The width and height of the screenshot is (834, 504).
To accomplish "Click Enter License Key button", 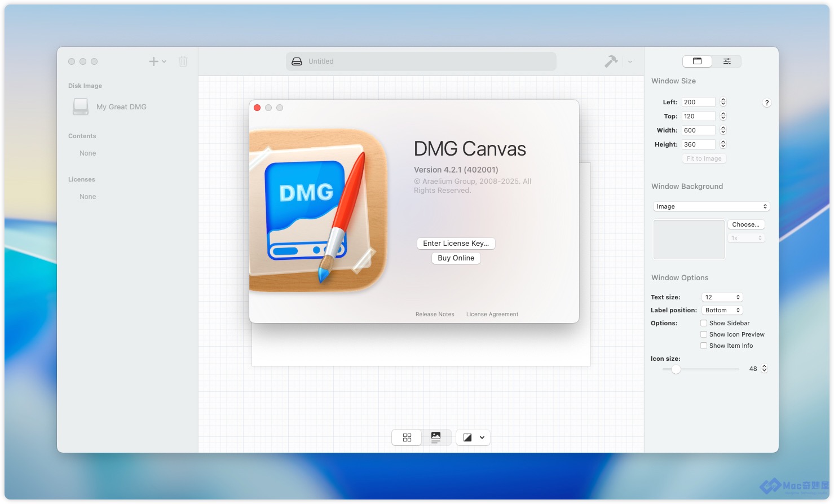I will point(456,244).
